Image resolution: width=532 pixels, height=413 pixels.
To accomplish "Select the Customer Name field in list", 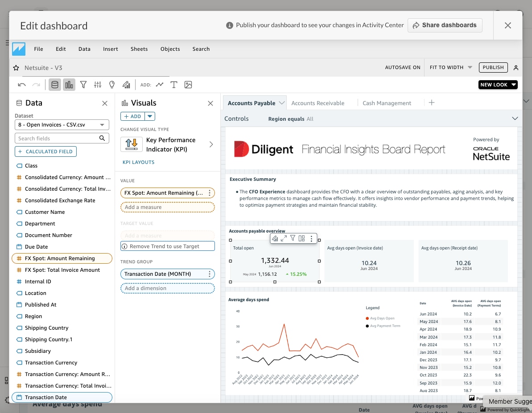I will (45, 212).
